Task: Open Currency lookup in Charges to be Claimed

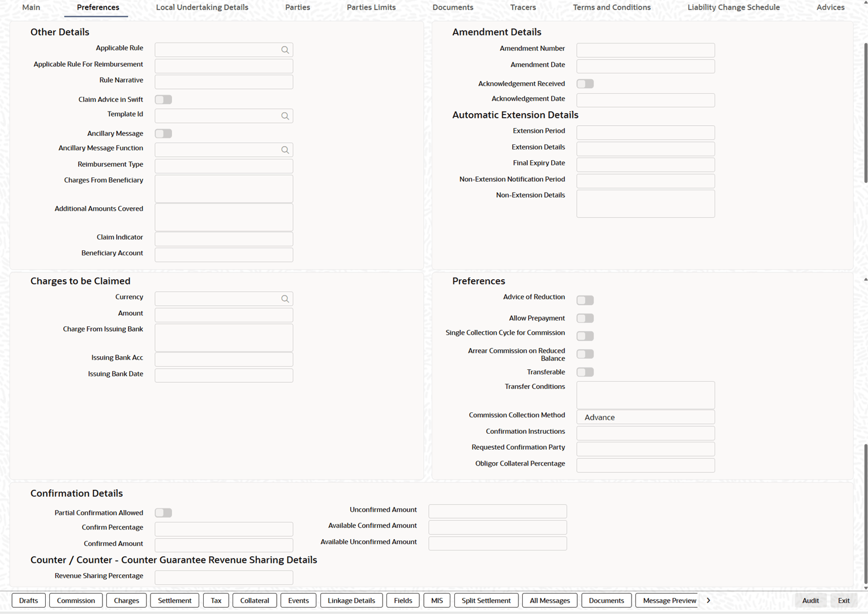Action: point(285,299)
